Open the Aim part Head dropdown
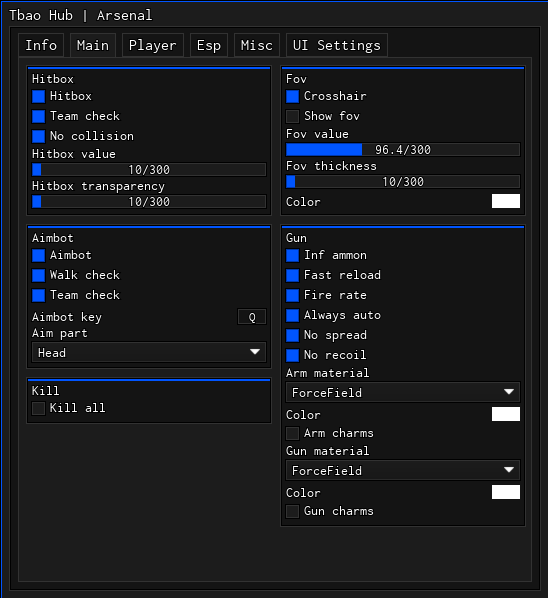548x598 pixels. coord(149,352)
